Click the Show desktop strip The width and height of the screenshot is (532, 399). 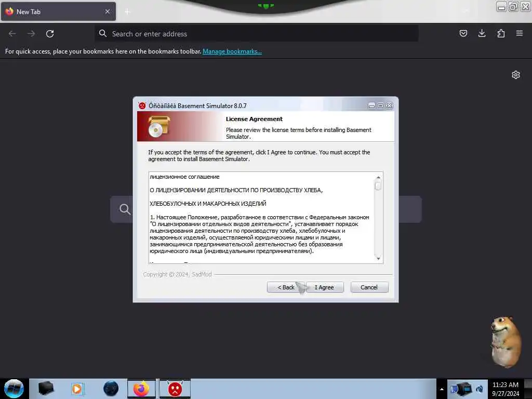(x=528, y=389)
